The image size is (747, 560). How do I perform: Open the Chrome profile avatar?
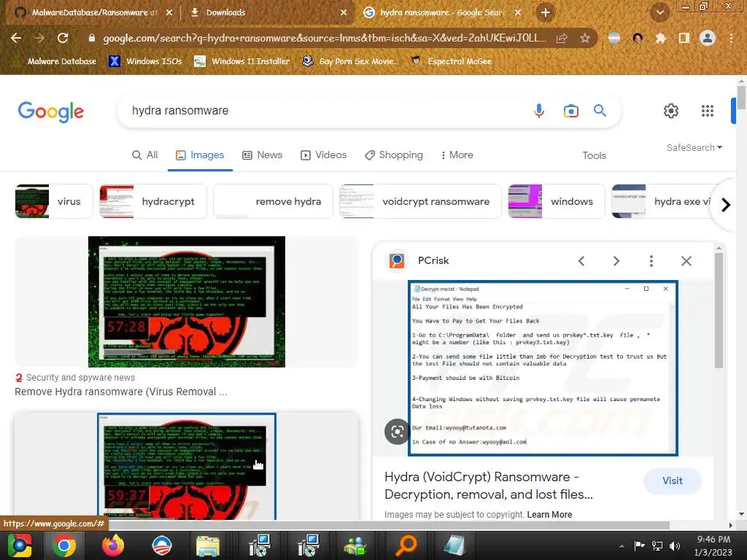[x=708, y=38]
